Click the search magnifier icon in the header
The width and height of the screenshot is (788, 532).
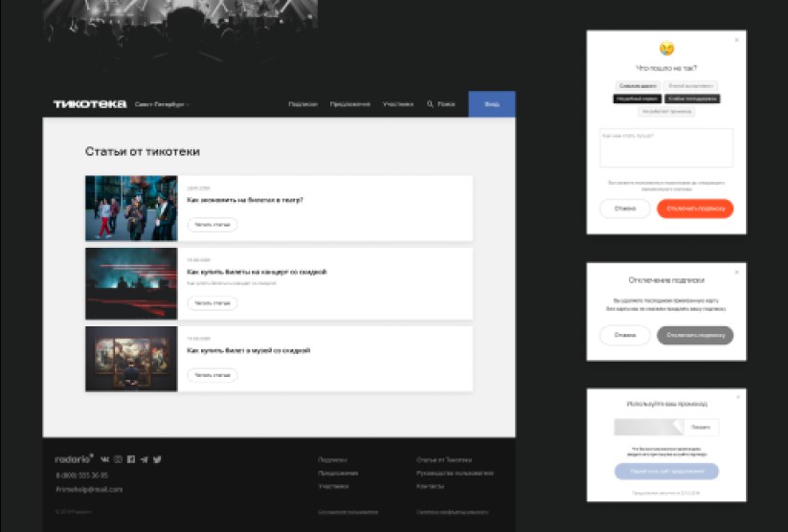tap(430, 104)
